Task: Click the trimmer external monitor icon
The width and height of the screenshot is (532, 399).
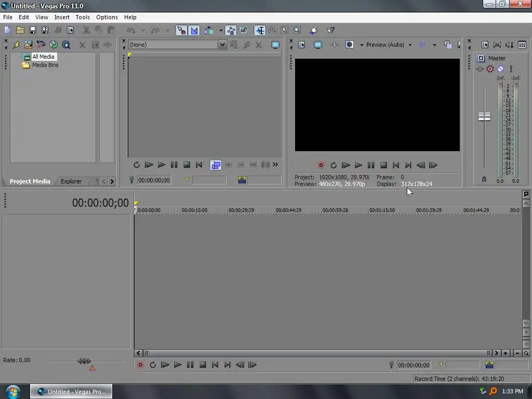Action: click(275, 45)
